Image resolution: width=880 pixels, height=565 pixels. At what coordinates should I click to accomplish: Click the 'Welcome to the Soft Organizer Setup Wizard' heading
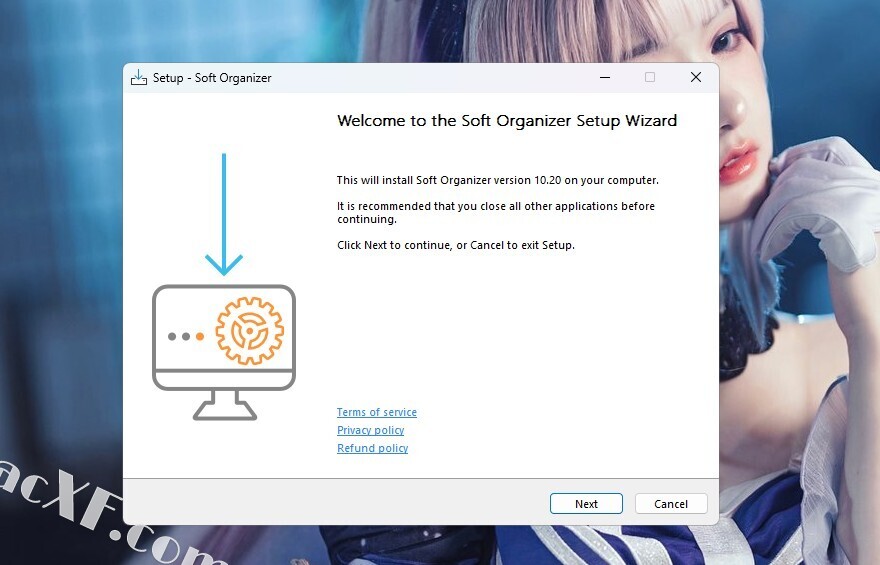click(507, 121)
